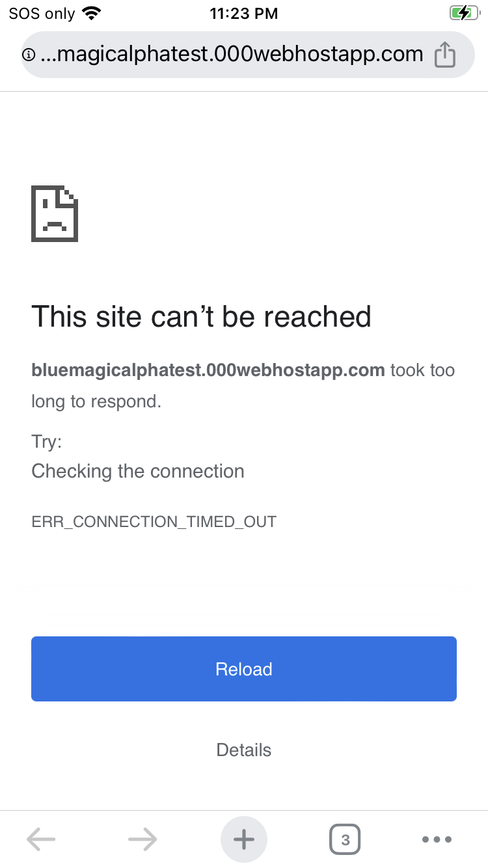The image size is (488, 868).
Task: Tap the SOS only carrier label
Action: [x=42, y=13]
